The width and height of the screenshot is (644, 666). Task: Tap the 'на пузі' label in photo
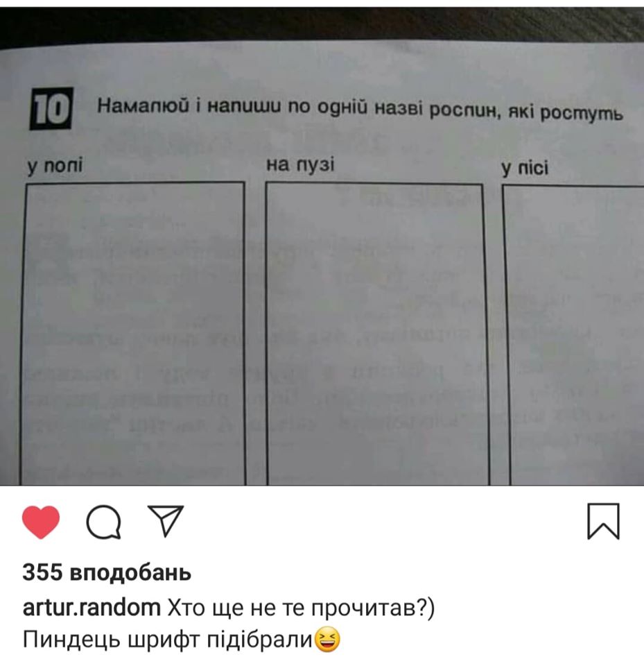pos(300,164)
